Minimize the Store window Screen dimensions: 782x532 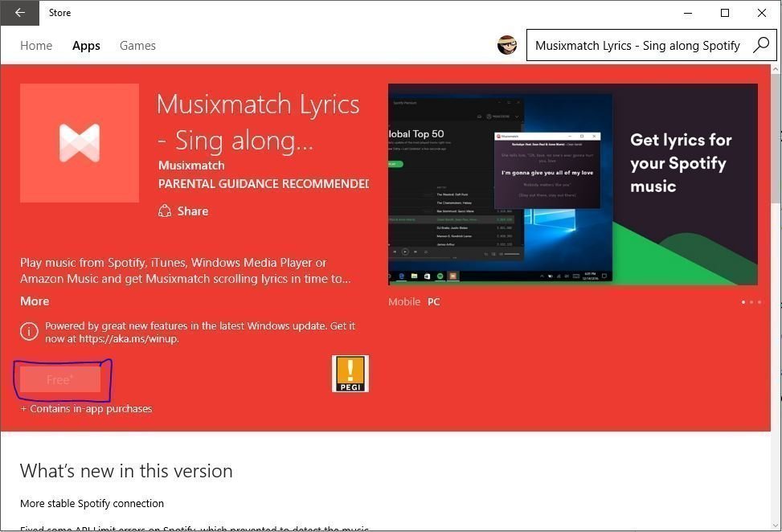click(x=688, y=13)
